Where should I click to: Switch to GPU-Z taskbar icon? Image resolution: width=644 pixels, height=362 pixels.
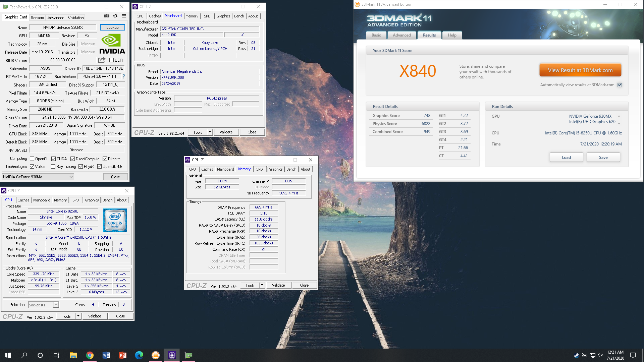coord(189,355)
